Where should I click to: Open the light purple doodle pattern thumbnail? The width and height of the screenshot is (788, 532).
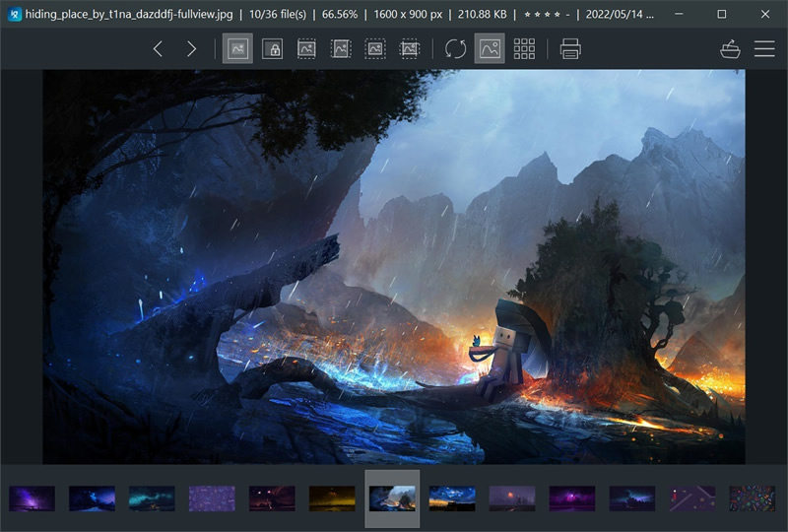pyautogui.click(x=212, y=499)
